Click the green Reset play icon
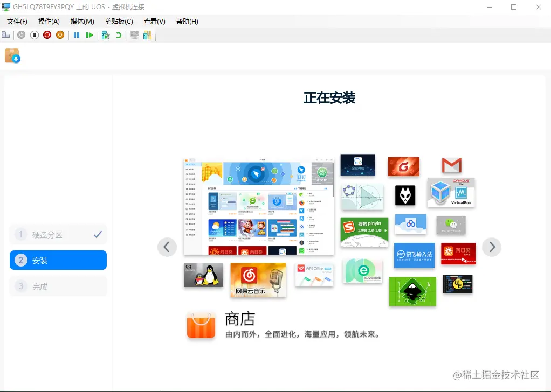This screenshot has height=392, width=551. [89, 35]
